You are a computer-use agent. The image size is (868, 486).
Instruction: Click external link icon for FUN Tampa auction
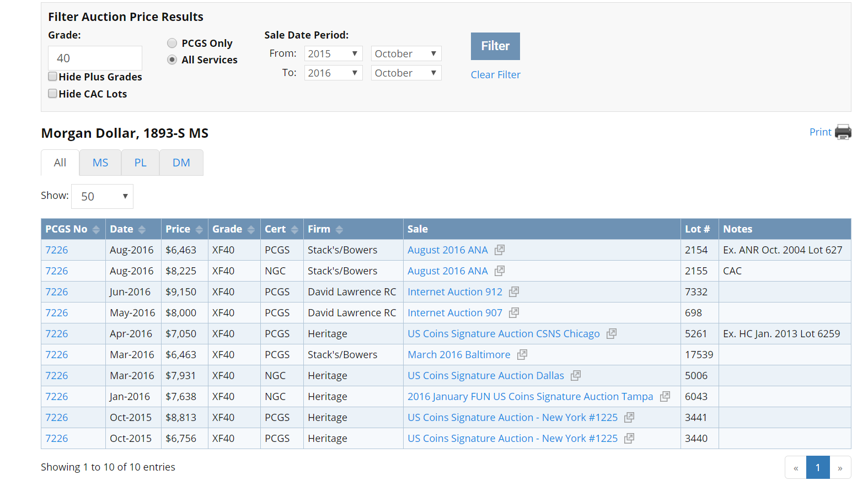click(665, 396)
